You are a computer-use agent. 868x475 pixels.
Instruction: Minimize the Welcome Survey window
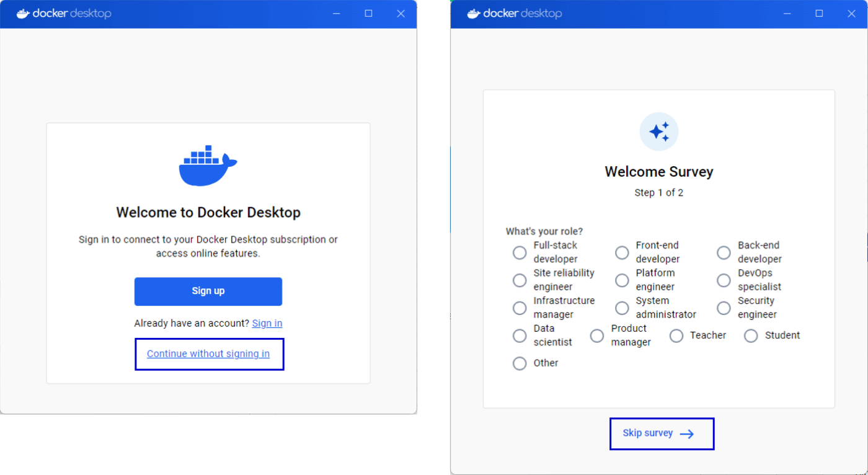point(787,14)
